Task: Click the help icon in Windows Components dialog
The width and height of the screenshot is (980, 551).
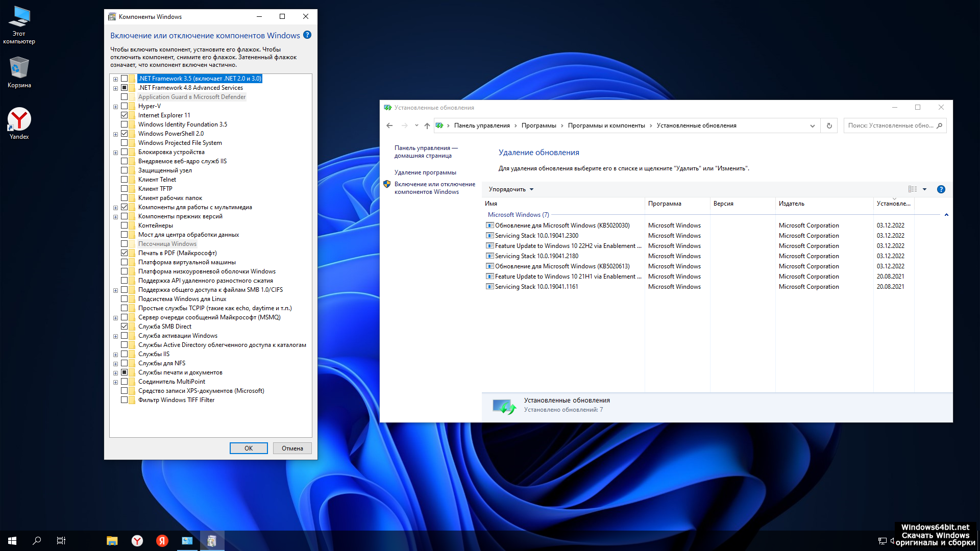Action: (x=307, y=35)
